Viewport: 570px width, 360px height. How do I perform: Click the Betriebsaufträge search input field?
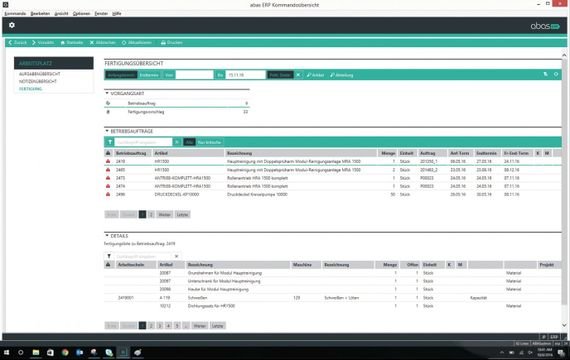pos(143,142)
